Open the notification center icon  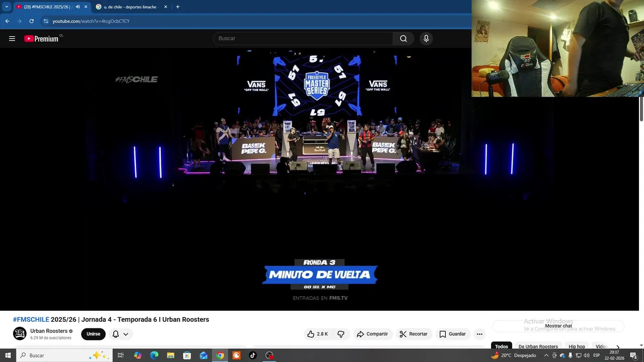click(x=633, y=355)
